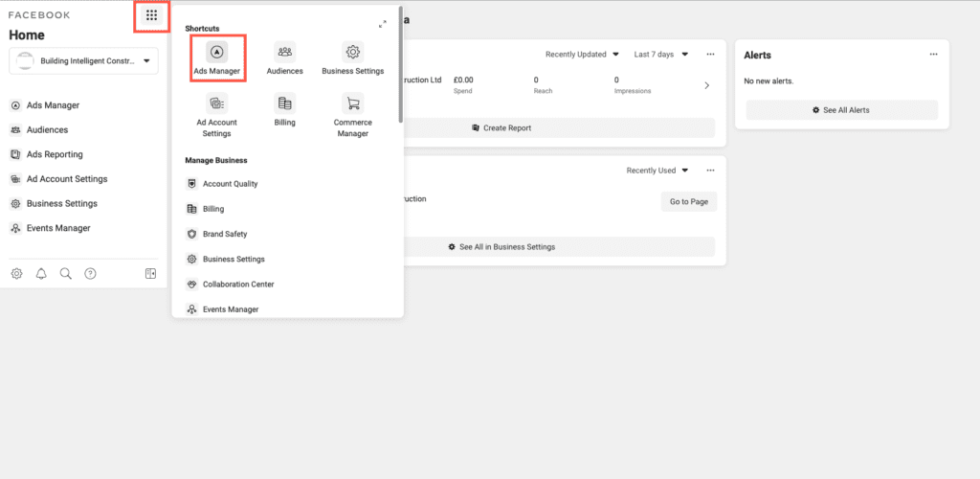Click the Create Report button
Viewport: 980px width, 479px height.
tap(501, 128)
